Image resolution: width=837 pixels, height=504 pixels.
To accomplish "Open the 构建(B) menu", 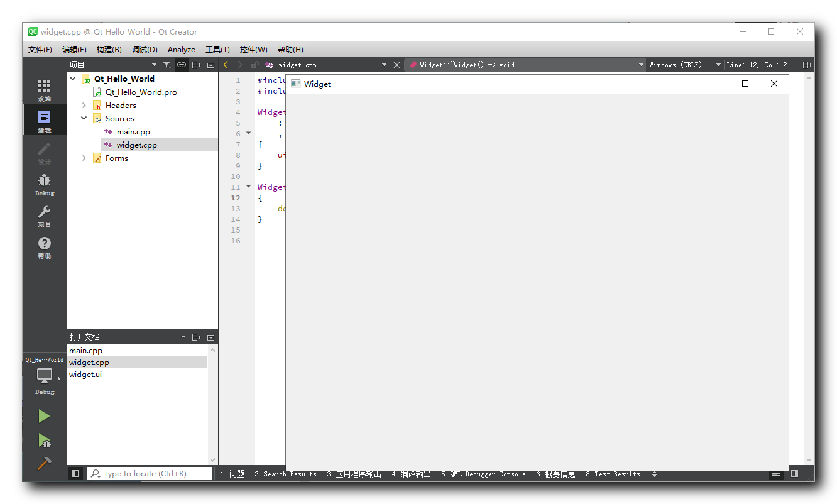I will 109,49.
